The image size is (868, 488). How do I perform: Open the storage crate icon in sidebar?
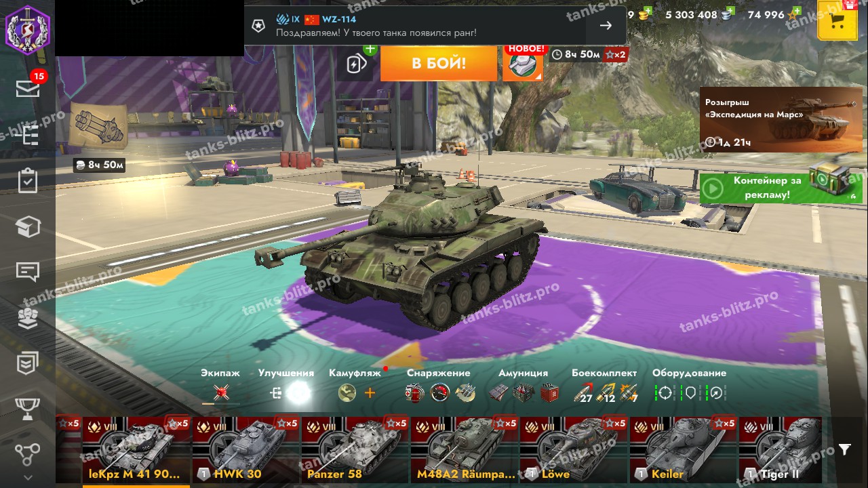tap(28, 227)
